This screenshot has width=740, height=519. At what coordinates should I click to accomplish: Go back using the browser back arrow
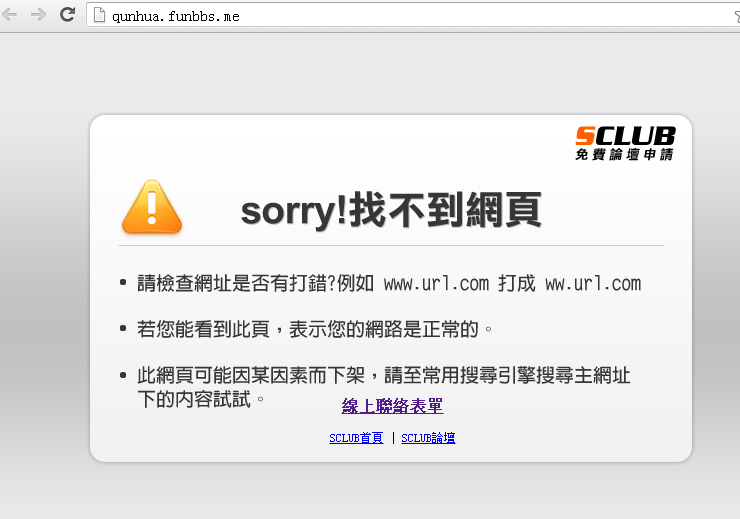pos(10,15)
